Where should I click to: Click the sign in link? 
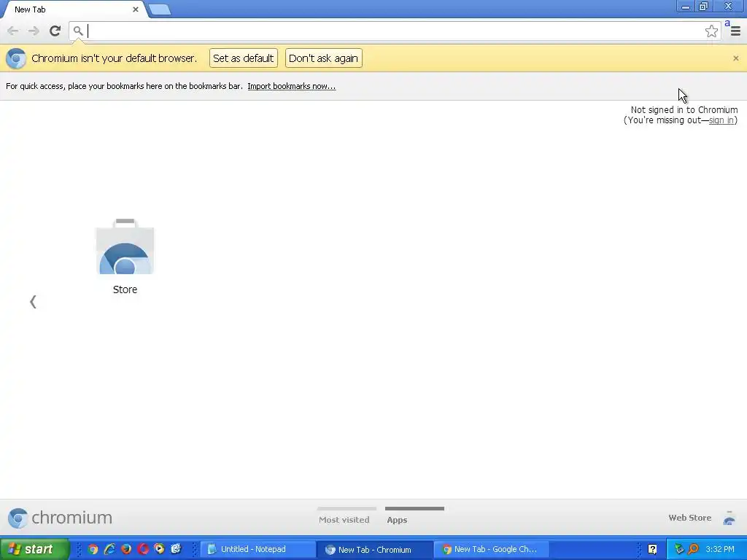[721, 120]
